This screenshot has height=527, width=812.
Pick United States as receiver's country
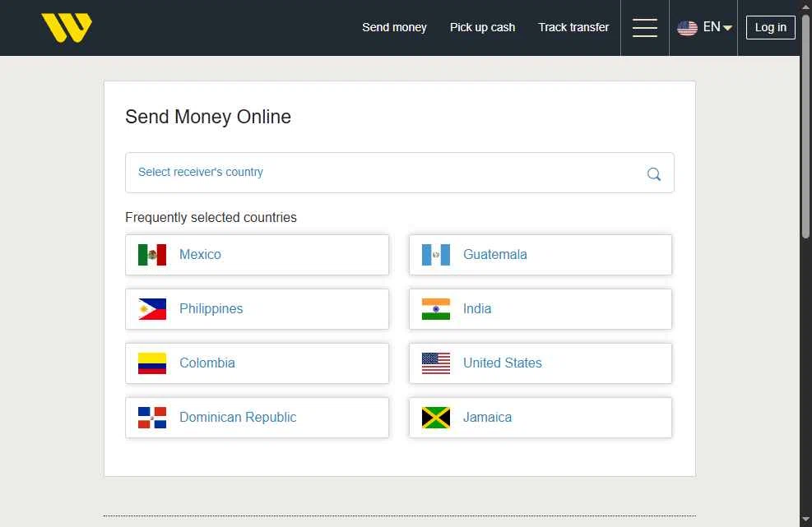[x=541, y=363]
